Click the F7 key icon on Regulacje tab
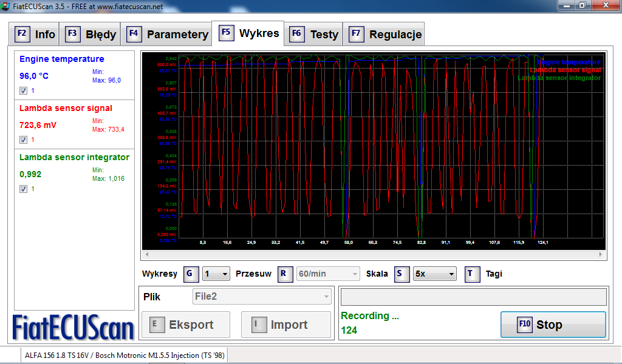 [355, 34]
